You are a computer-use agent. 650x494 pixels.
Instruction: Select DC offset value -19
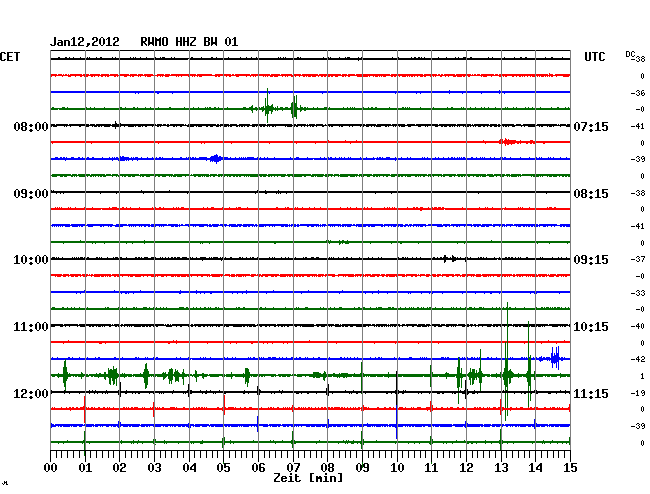pos(638,393)
